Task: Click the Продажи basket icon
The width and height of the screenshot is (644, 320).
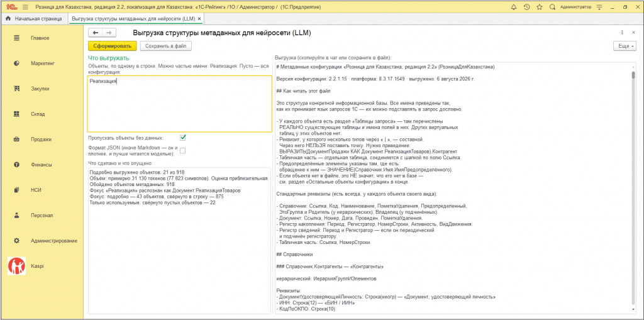Action: click(17, 140)
